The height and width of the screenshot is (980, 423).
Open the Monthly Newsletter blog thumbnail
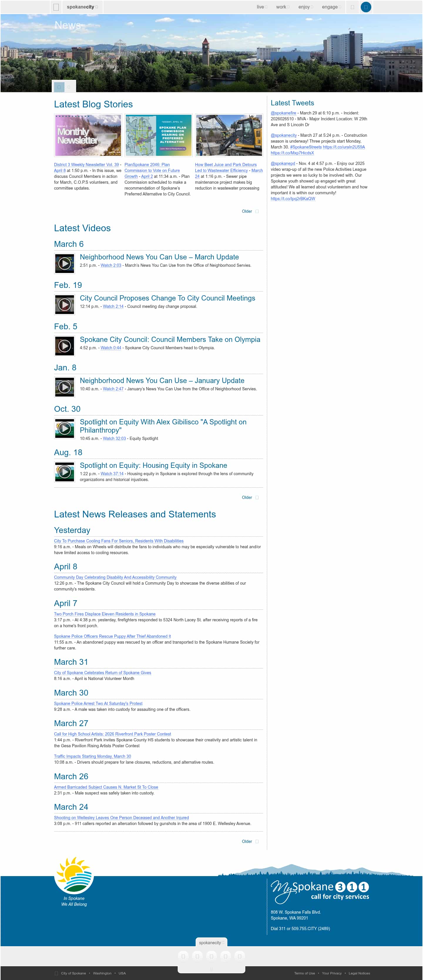[x=88, y=135]
